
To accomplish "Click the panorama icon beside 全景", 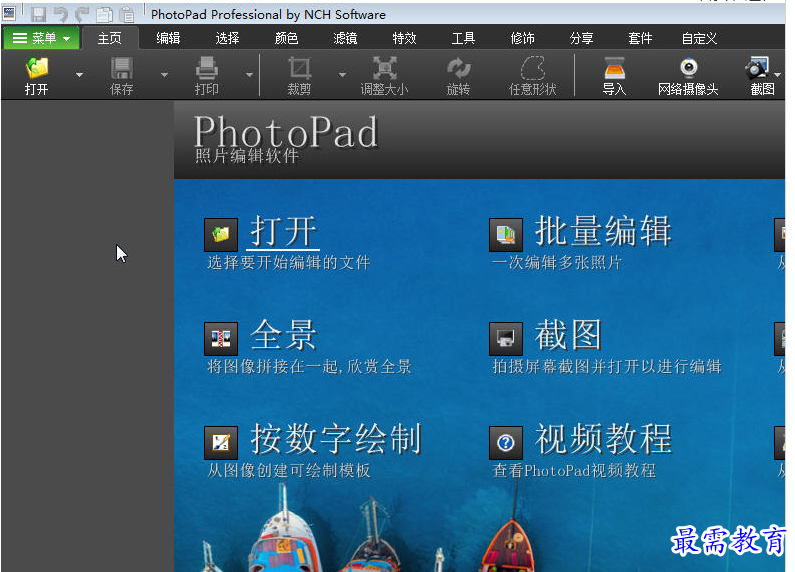I will pos(221,339).
